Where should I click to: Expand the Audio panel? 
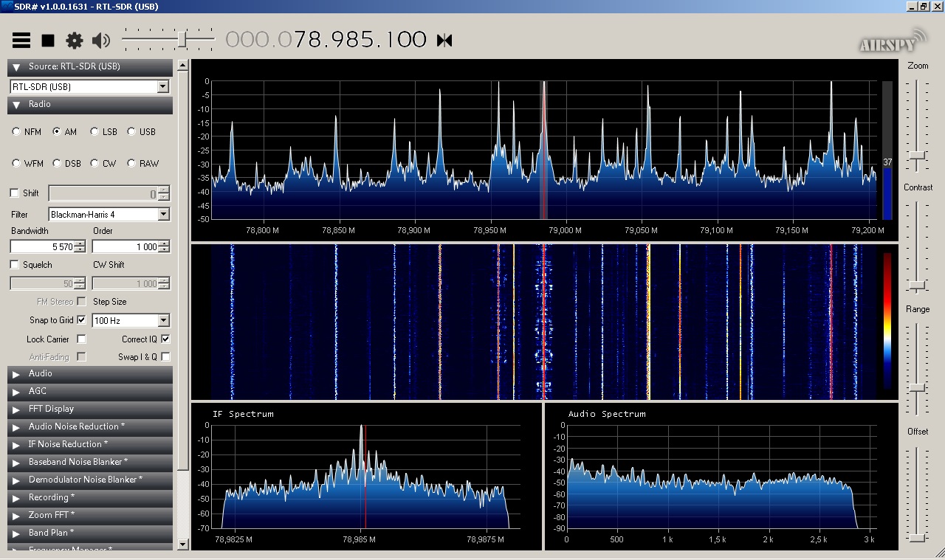(90, 374)
